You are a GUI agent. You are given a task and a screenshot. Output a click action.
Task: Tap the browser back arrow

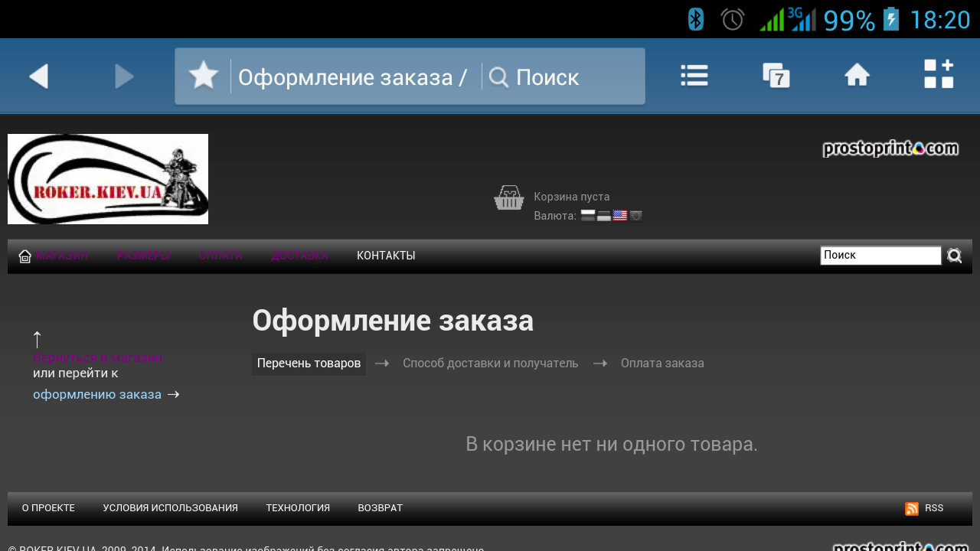[38, 77]
